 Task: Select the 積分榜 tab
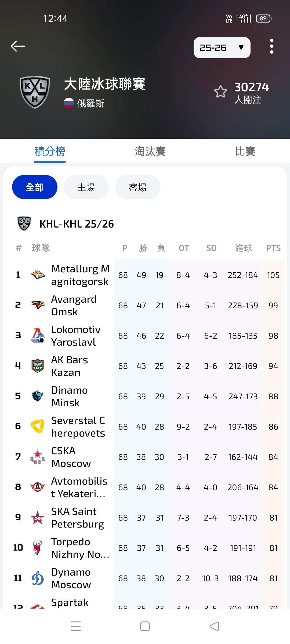click(50, 151)
